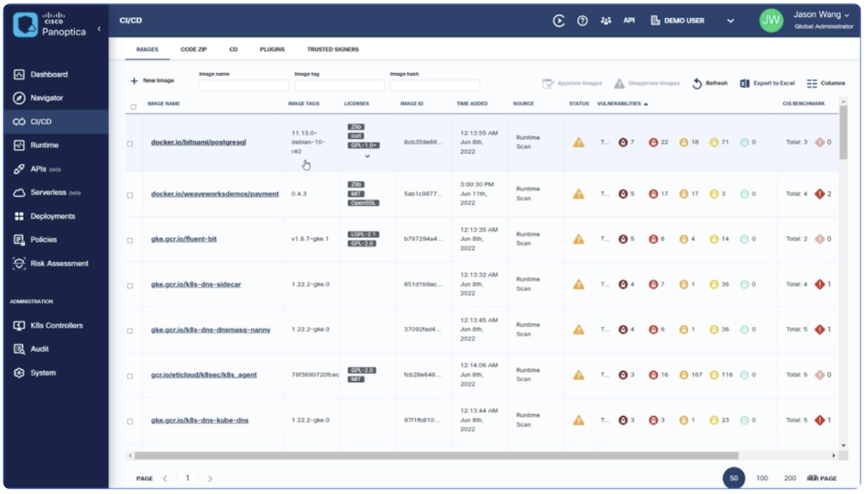Click the help question mark icon

pos(582,21)
